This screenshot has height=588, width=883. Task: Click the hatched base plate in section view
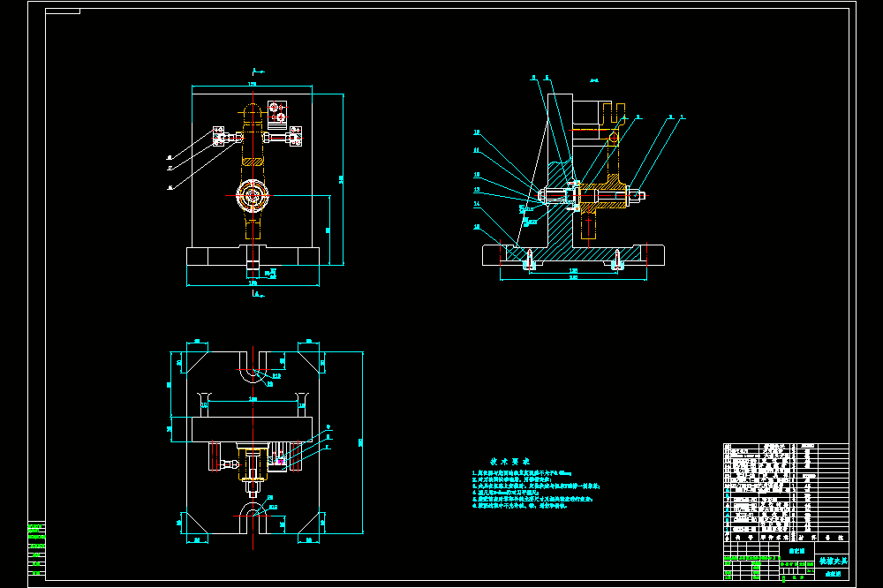573,254
